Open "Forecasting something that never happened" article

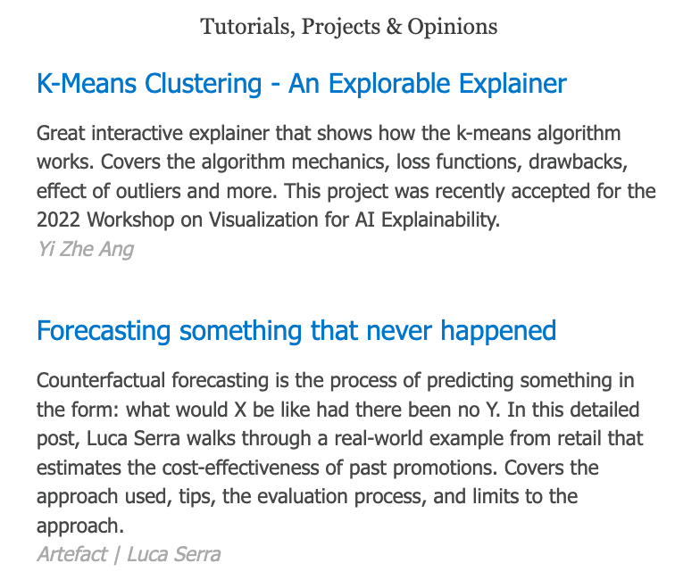296,331
